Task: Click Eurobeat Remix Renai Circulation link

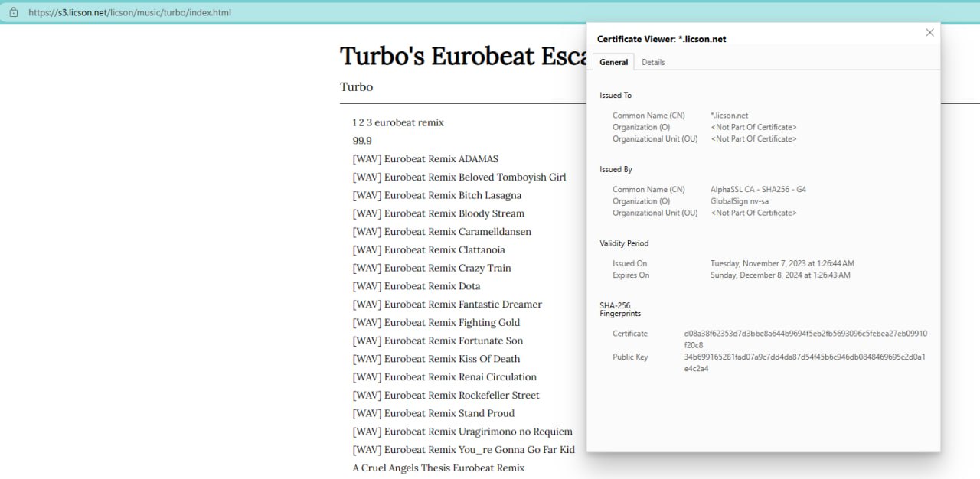Action: point(444,377)
